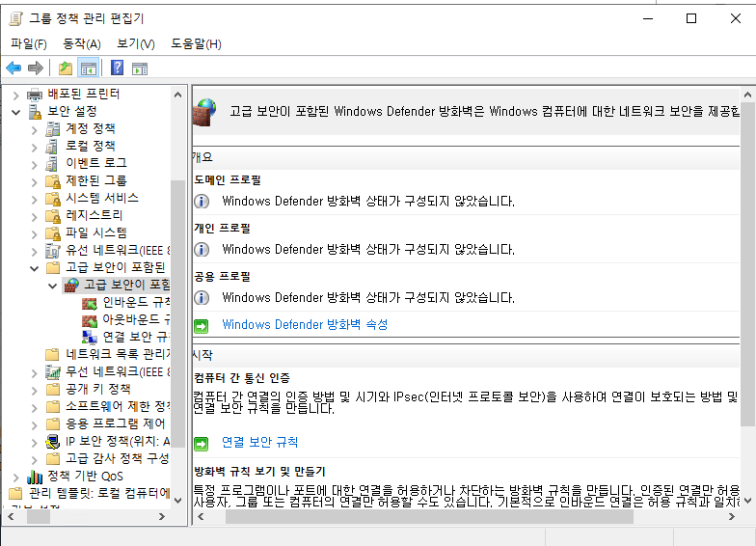Image resolution: width=756 pixels, height=546 pixels.
Task: Open the 파일(F) menu
Action: tap(29, 44)
